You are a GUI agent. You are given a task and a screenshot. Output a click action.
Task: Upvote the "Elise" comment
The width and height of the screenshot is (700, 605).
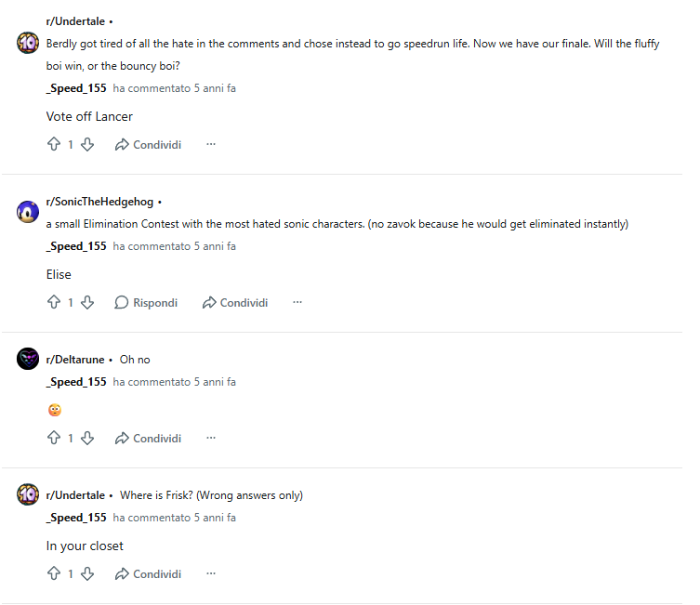(53, 303)
